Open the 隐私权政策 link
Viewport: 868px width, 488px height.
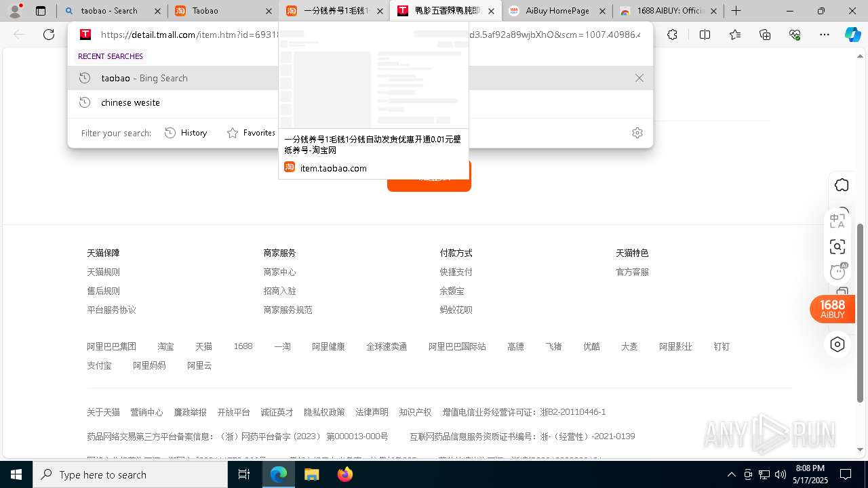click(324, 412)
